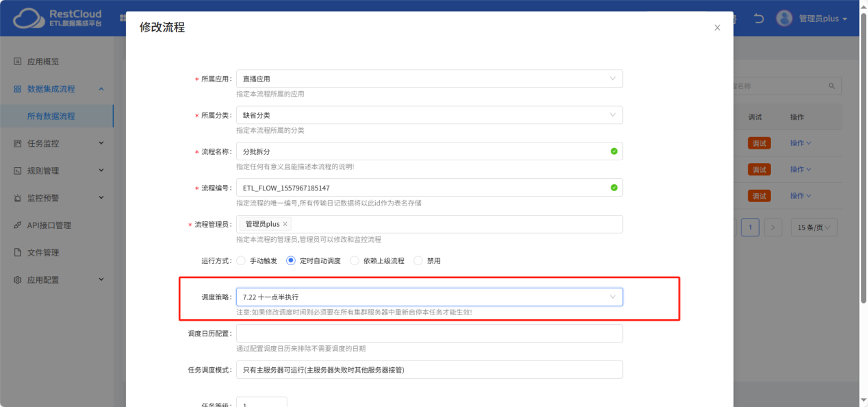The height and width of the screenshot is (407, 868).
Task: Click the green check icon in 流程名称
Action: coord(614,151)
